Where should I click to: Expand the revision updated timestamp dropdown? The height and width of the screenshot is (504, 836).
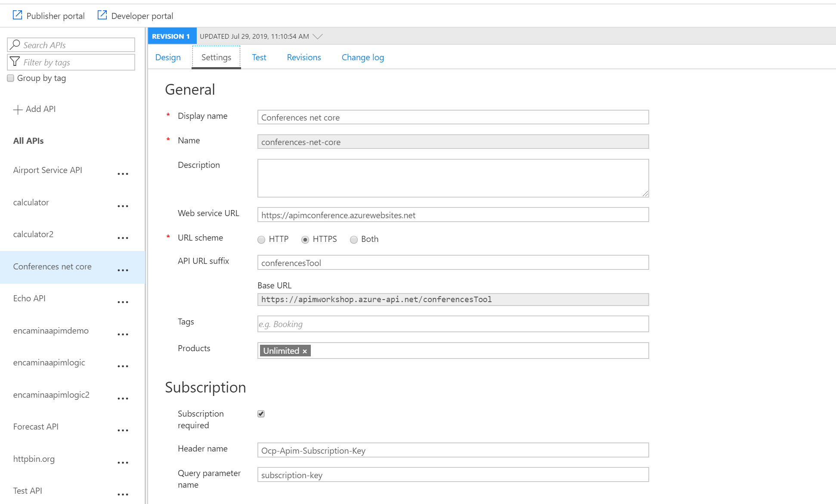point(318,37)
